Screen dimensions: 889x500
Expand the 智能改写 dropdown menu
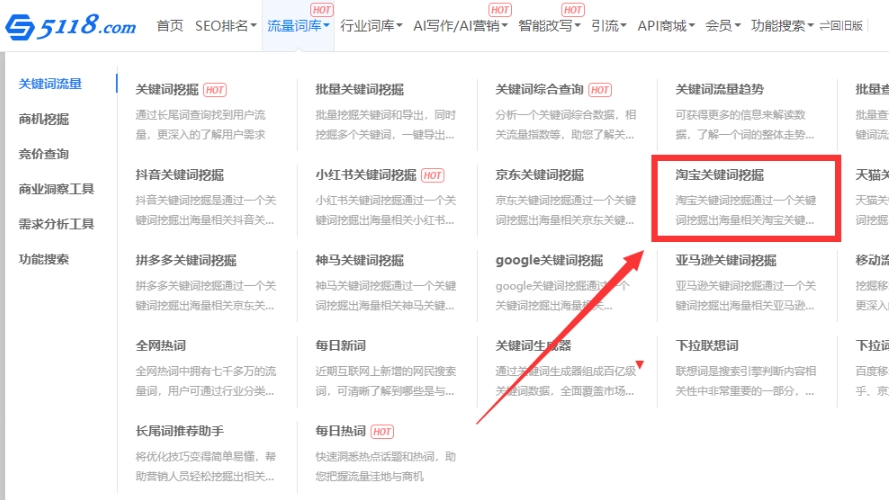pyautogui.click(x=549, y=26)
